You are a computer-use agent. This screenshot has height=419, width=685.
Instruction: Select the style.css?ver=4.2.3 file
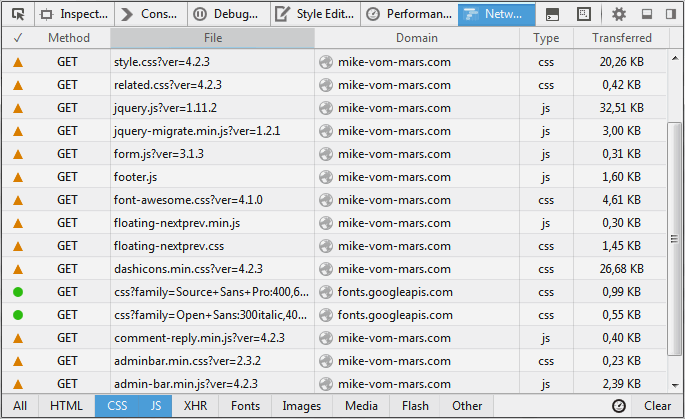click(x=162, y=62)
